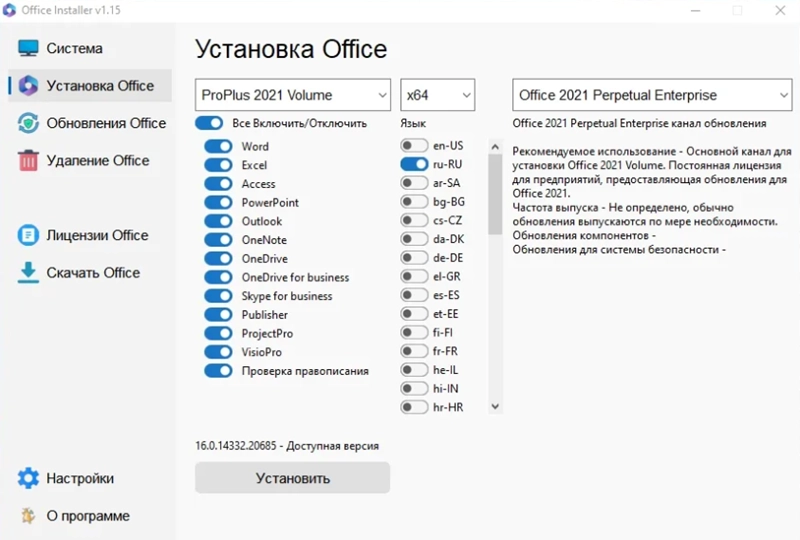800x540 pixels.
Task: Enable the he-IL language switch
Action: click(414, 370)
